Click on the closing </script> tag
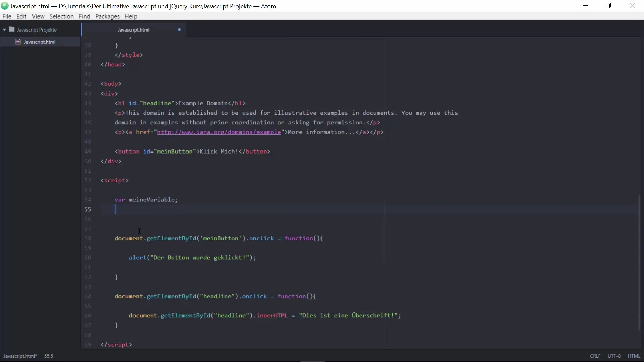 pyautogui.click(x=116, y=345)
